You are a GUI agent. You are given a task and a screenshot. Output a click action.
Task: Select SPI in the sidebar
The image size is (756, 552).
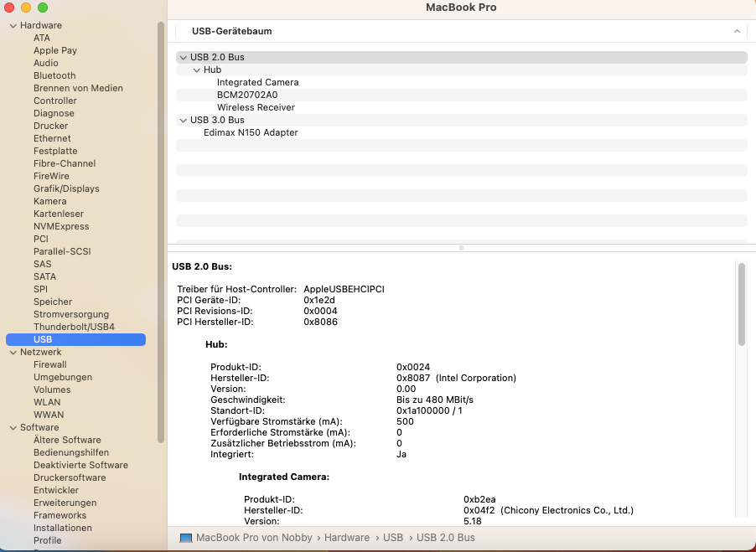coord(40,288)
